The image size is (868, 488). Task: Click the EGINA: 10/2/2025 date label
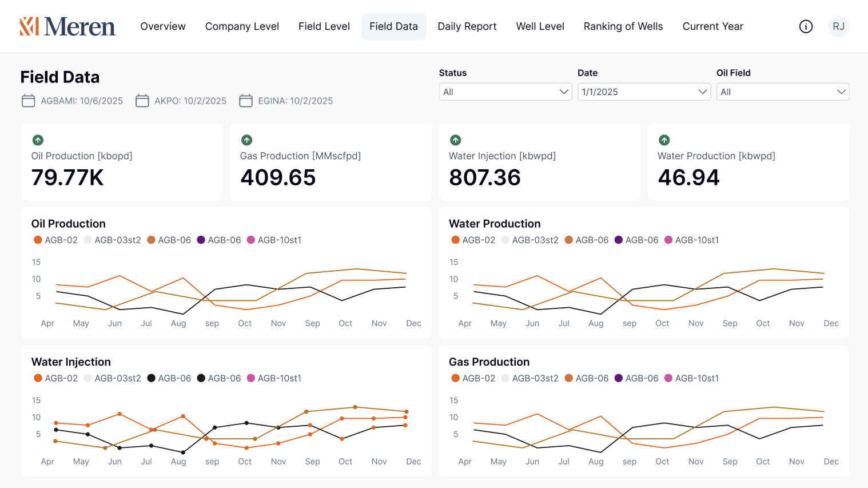296,101
